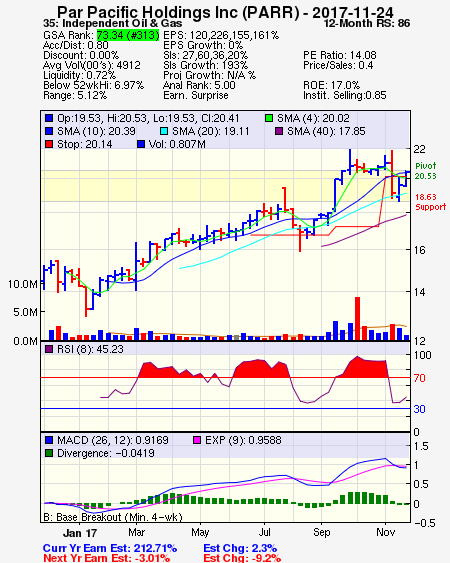Image resolution: width=450 pixels, height=563 pixels.
Task: Click the Jan 17 date axis label
Action: coord(80,533)
